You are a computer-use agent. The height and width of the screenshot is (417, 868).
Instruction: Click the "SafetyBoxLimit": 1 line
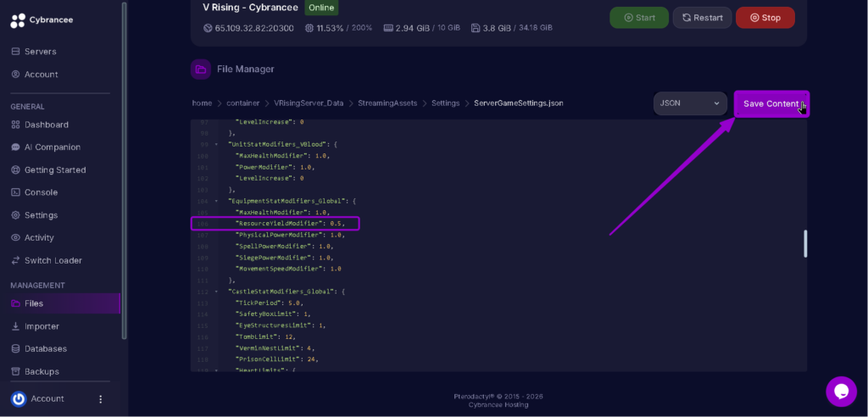(271, 314)
